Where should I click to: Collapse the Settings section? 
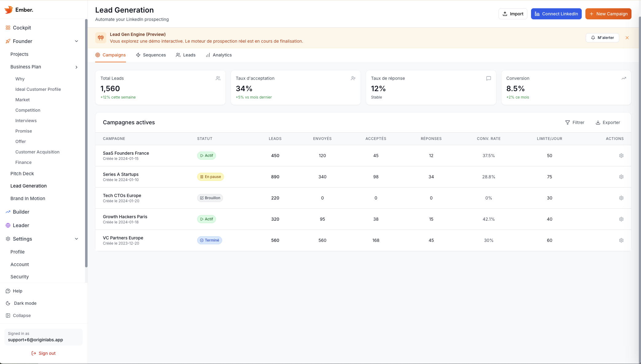pyautogui.click(x=76, y=239)
